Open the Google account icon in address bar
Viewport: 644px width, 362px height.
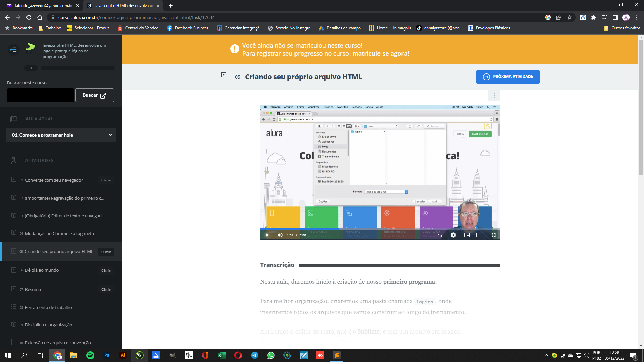pos(548,17)
